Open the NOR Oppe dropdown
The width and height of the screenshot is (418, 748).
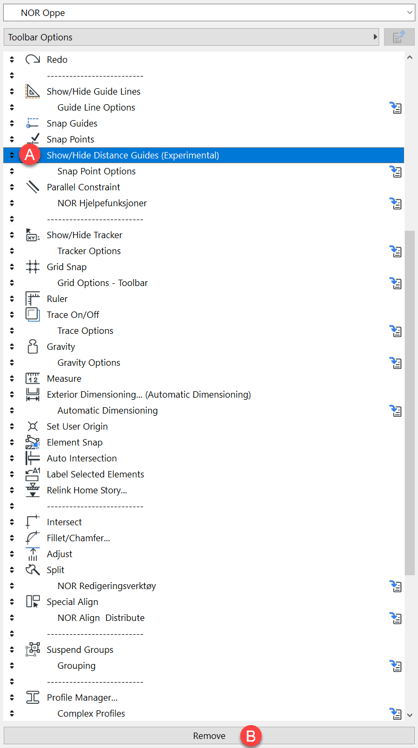point(209,13)
